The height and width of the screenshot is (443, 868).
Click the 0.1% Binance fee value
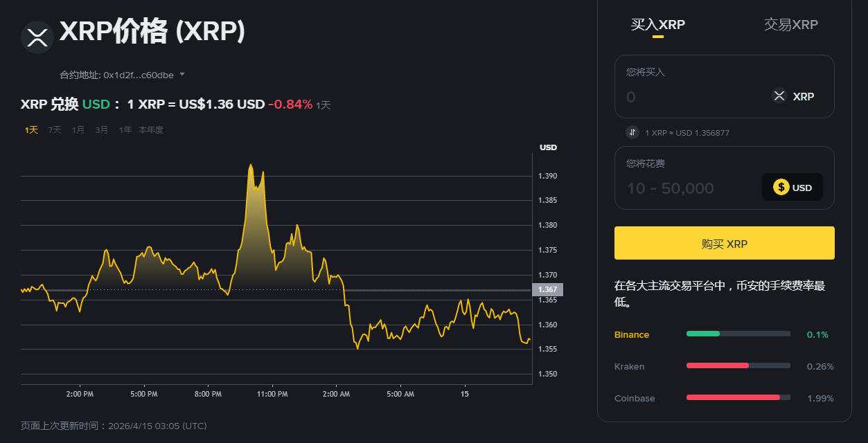[817, 334]
